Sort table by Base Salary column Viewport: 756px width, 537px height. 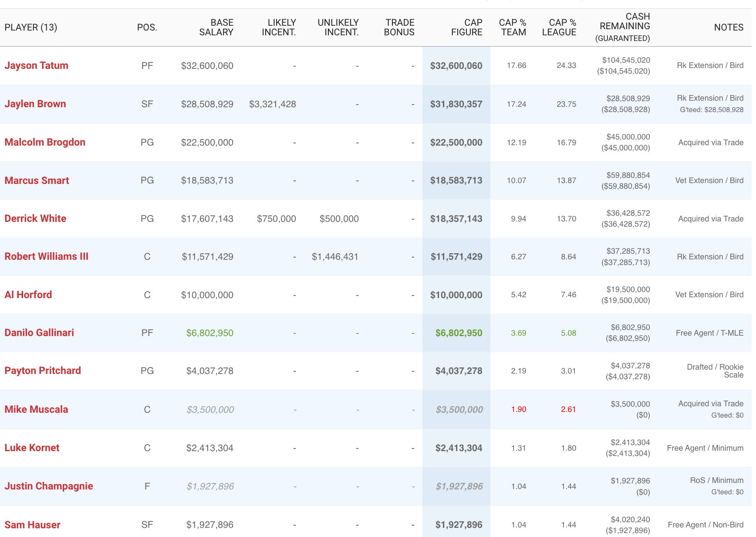(216, 27)
